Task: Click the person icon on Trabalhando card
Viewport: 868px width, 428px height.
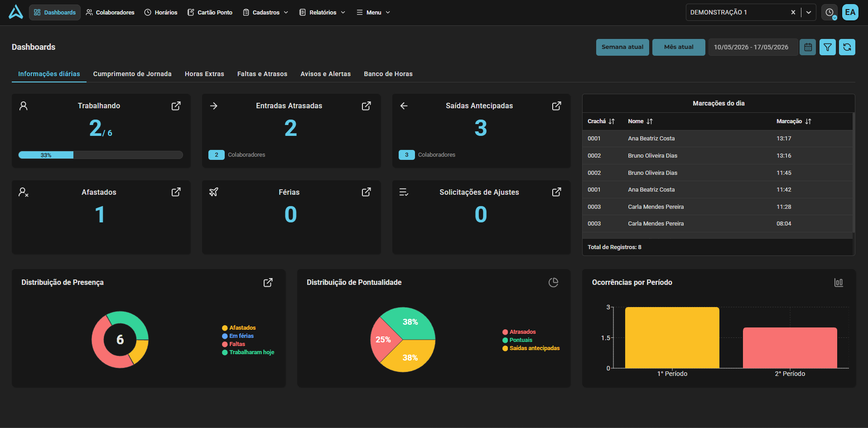Action: pyautogui.click(x=24, y=106)
